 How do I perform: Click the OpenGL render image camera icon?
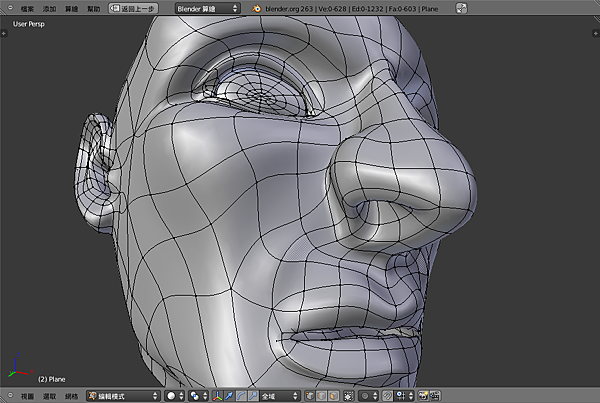point(424,396)
